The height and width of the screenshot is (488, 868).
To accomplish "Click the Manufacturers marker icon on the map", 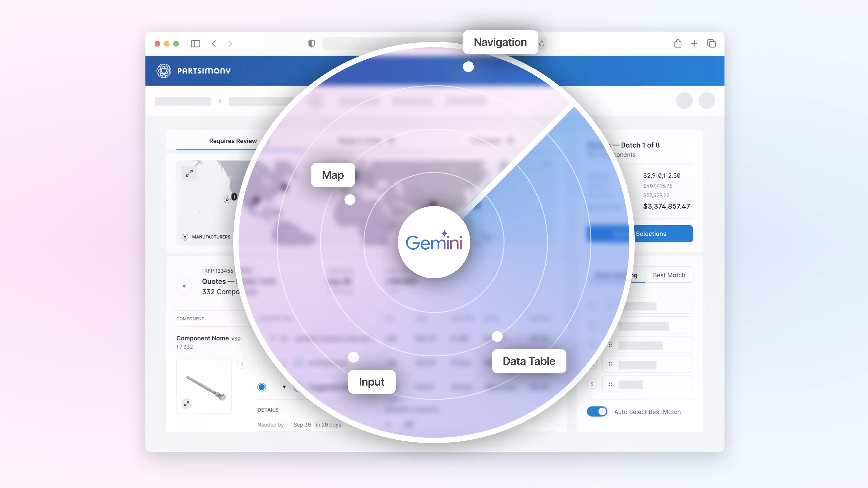I will [x=185, y=237].
